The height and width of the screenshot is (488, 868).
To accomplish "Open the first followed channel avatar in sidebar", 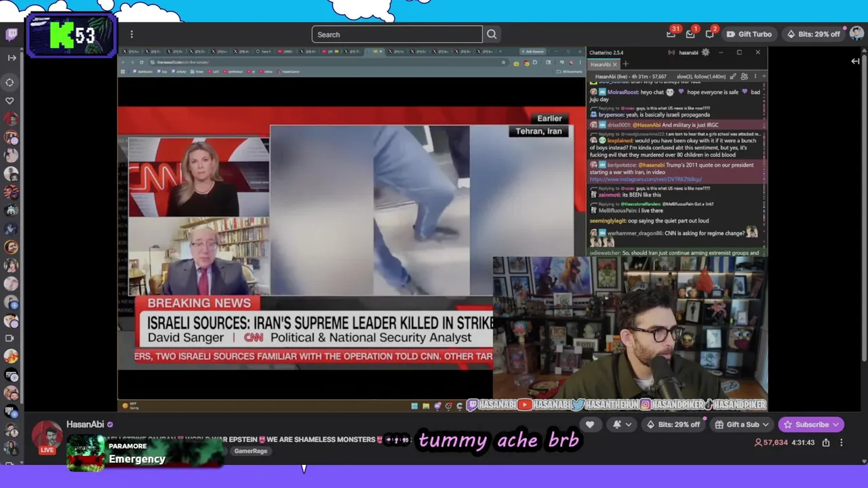I will [10, 119].
